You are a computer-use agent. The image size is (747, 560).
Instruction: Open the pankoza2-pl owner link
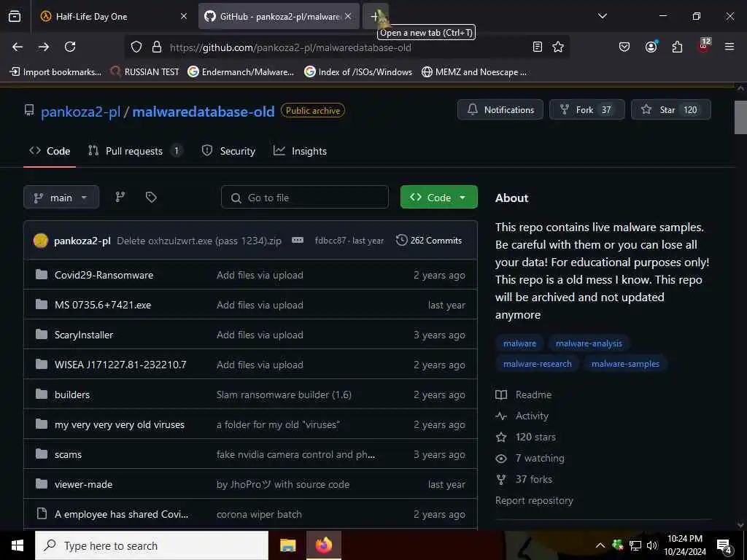click(x=80, y=112)
